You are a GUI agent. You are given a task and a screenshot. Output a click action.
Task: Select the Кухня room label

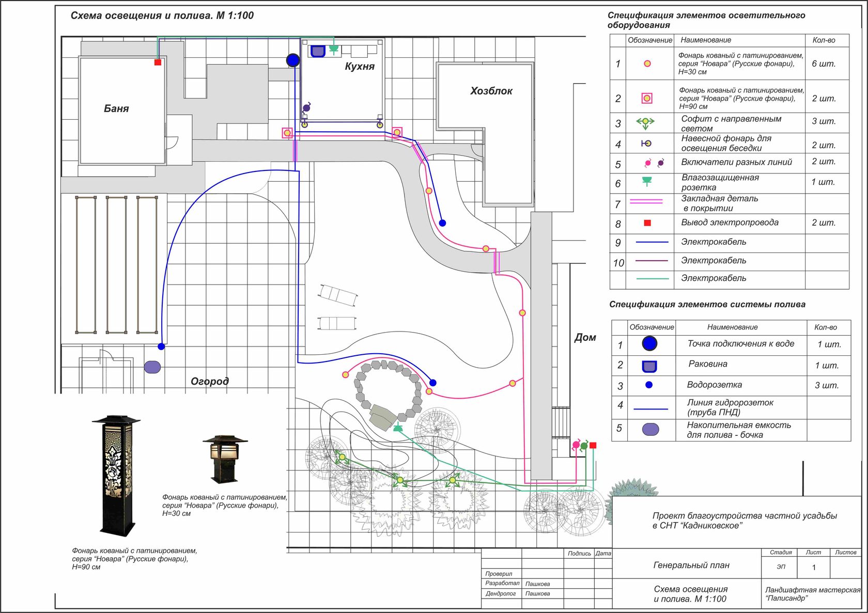tap(360, 66)
